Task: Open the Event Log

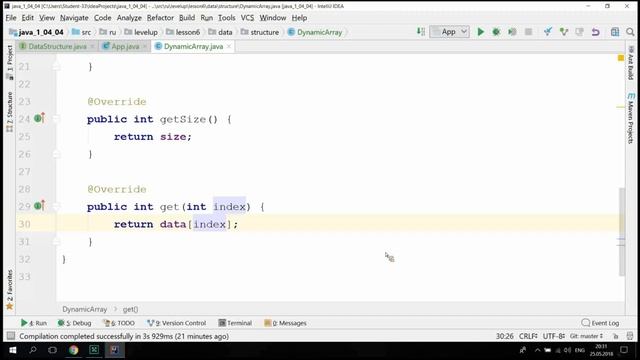Action: coord(600,323)
